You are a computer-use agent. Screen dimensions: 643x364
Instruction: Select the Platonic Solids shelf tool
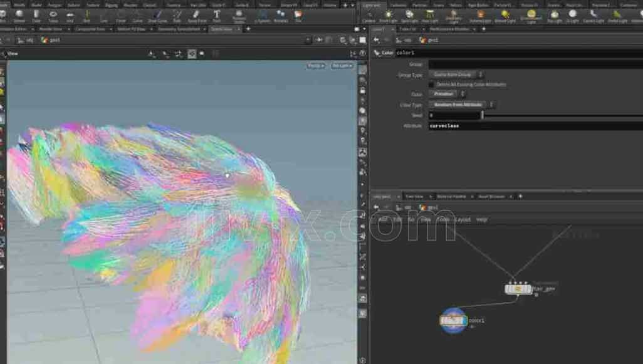pos(239,16)
